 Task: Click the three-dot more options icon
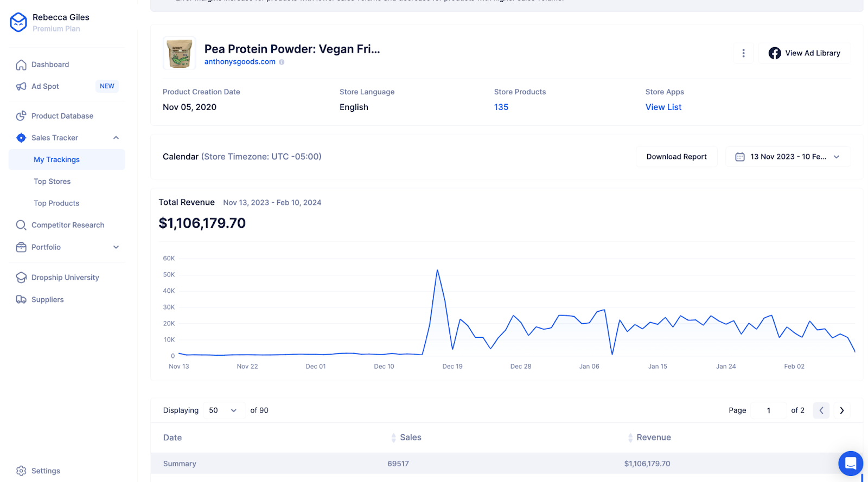743,53
